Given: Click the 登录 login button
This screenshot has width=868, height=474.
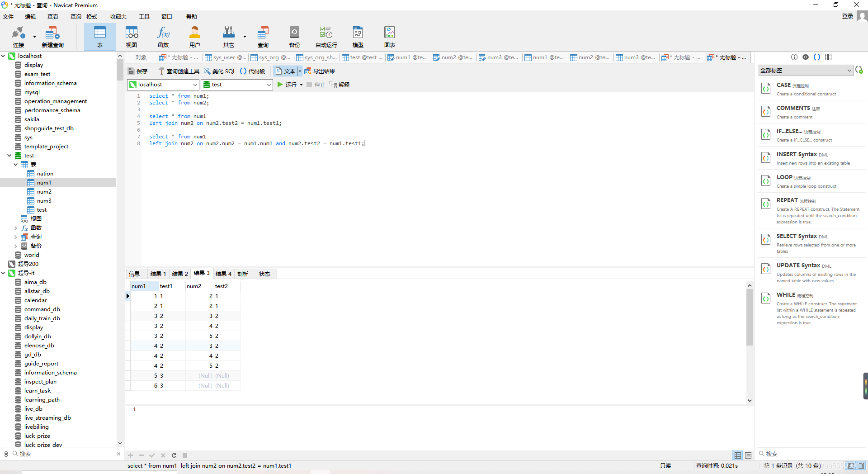Looking at the screenshot, I should point(848,16).
